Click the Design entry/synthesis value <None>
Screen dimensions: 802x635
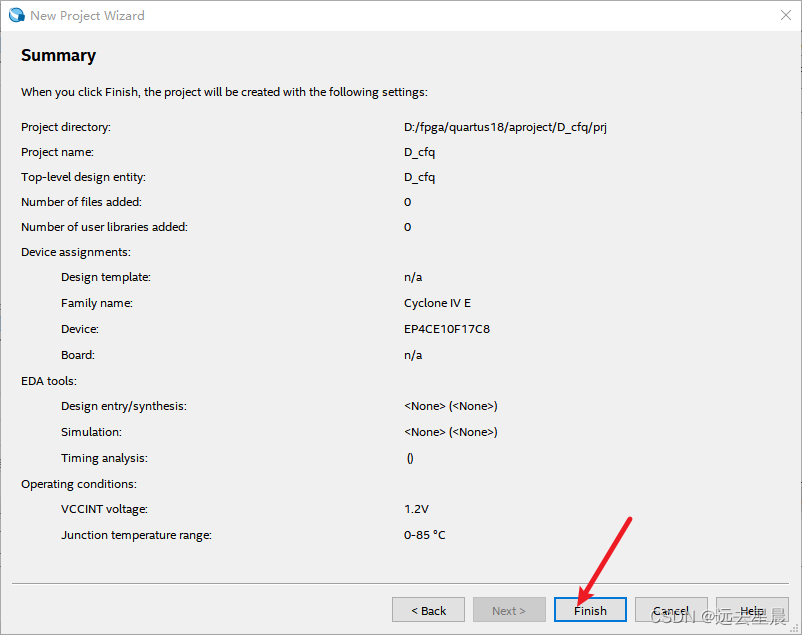(x=451, y=406)
